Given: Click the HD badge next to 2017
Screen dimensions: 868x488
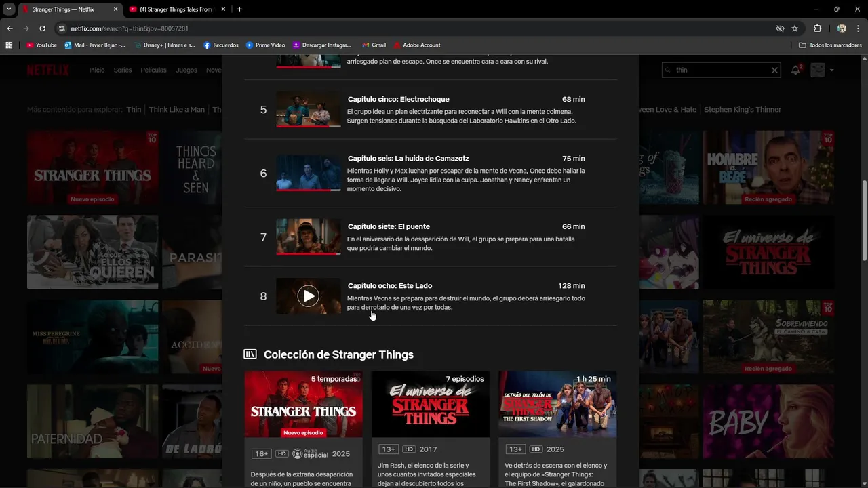Looking at the screenshot, I should [x=409, y=449].
